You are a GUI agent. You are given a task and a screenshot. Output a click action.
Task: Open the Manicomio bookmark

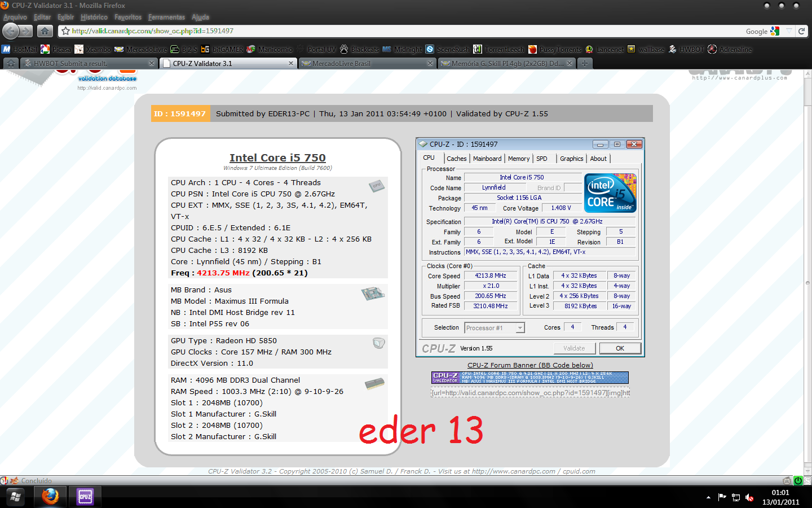click(x=270, y=49)
